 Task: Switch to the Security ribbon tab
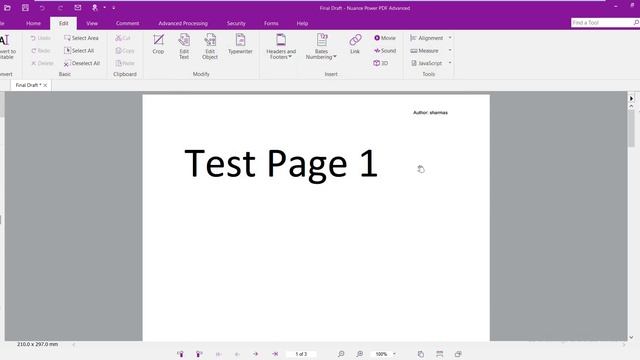point(236,23)
